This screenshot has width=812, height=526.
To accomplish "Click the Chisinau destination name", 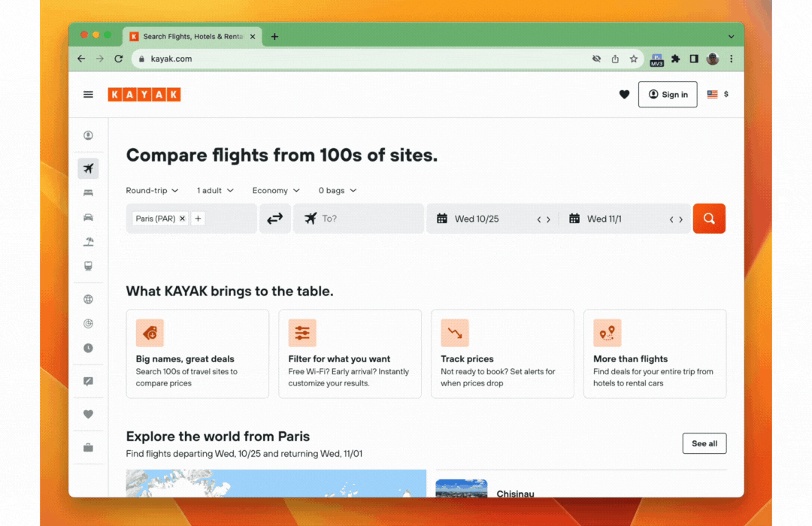I will coord(515,494).
